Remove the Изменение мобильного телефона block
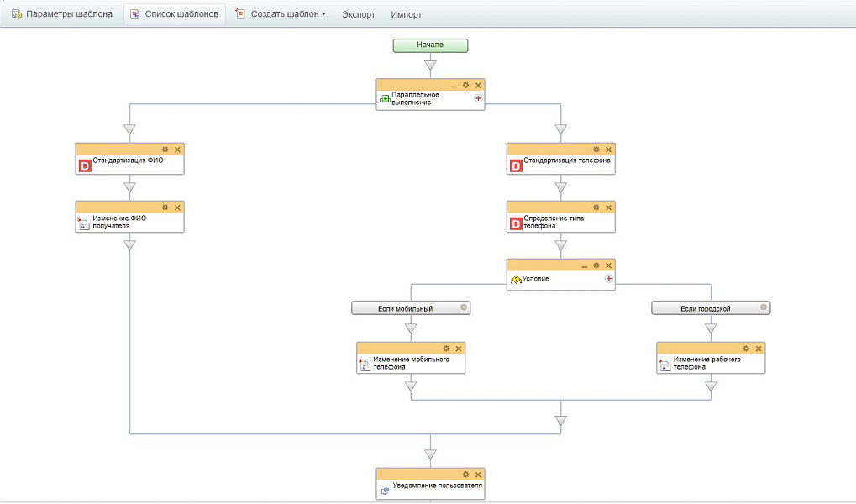Screen dimensions: 856x504 [459, 349]
